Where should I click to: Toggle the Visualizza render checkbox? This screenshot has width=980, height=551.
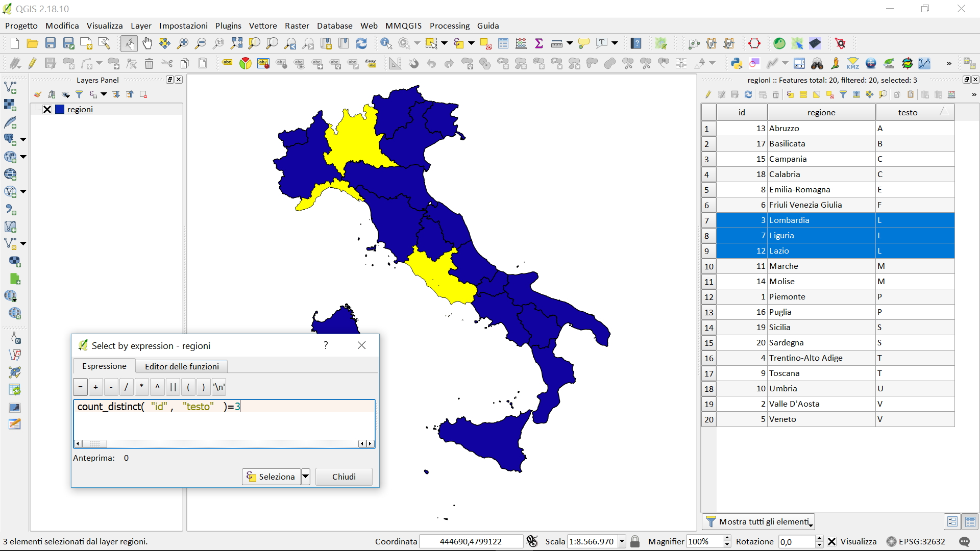(831, 542)
